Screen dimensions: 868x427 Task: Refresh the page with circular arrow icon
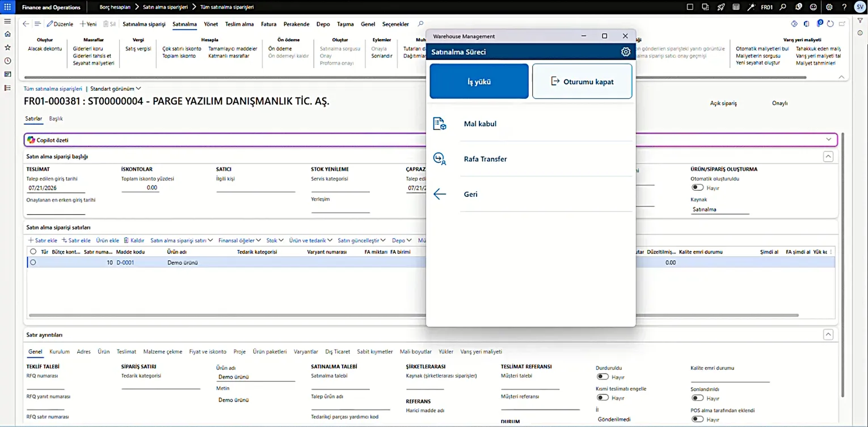(x=830, y=24)
